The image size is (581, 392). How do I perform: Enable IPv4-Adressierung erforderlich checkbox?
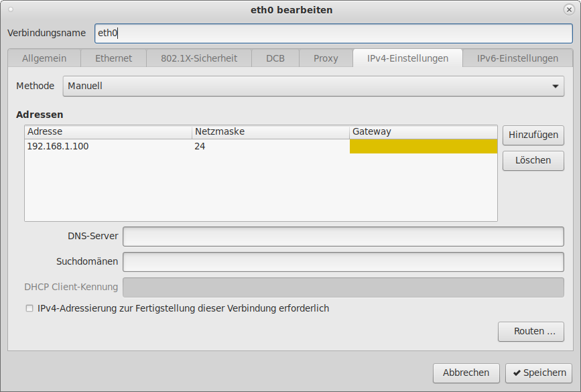pos(29,309)
